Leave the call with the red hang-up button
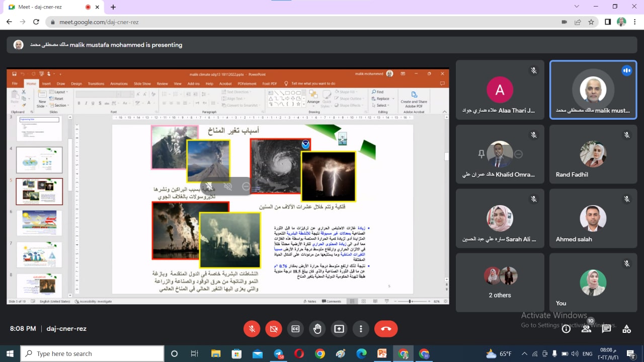Screen dimensions: 644x362 pos(386,329)
